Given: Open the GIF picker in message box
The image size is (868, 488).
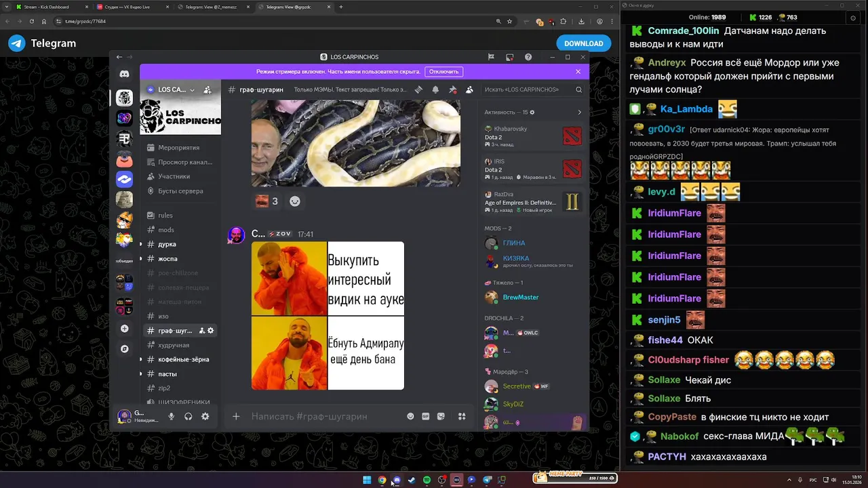Looking at the screenshot, I should click(426, 416).
